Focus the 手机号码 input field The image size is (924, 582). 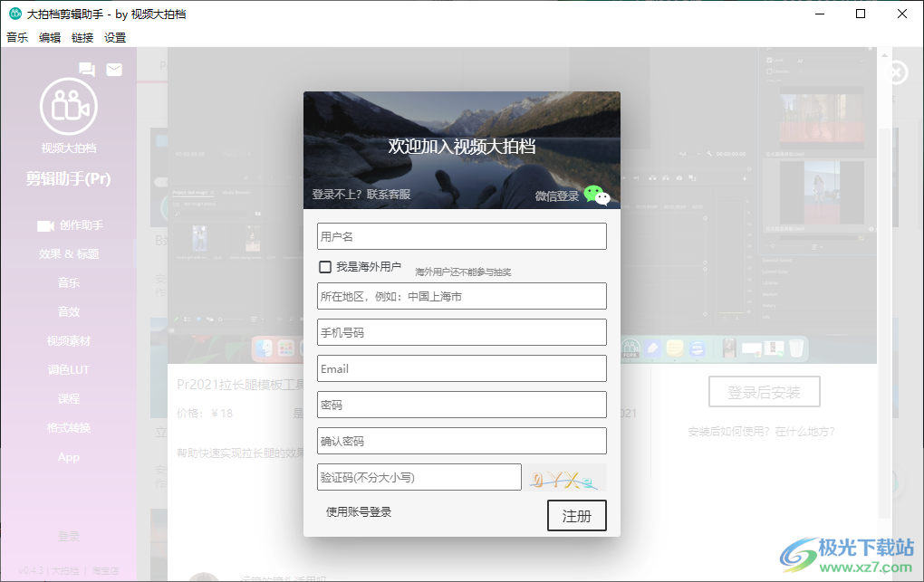click(x=461, y=332)
